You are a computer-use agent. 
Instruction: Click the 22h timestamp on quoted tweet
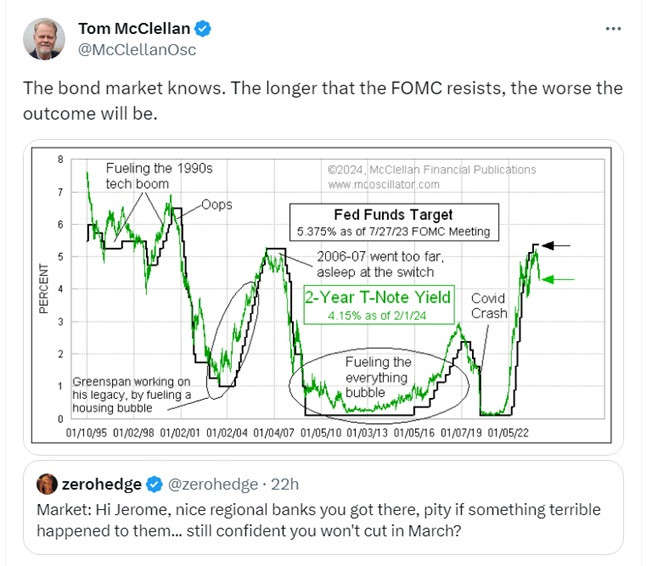pos(285,484)
